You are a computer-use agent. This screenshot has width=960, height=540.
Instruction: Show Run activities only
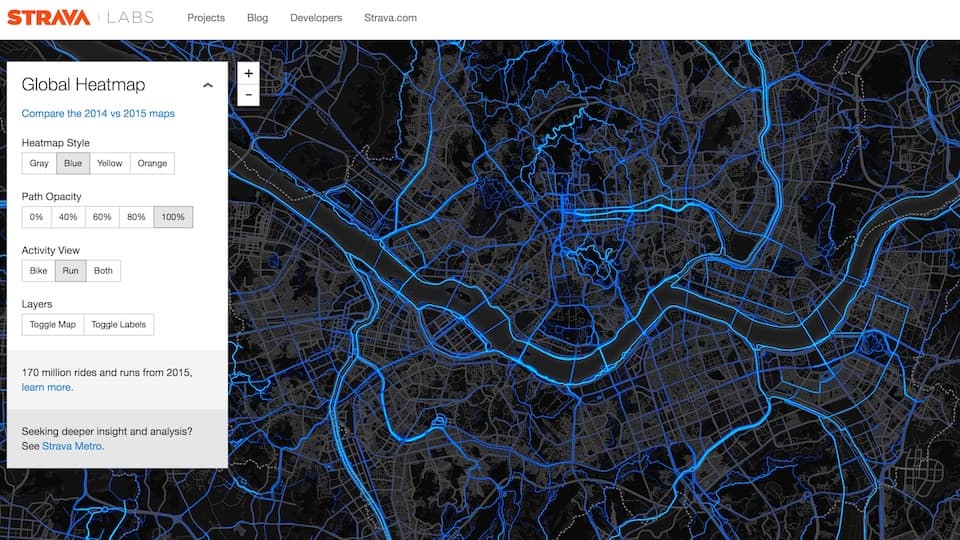[70, 271]
